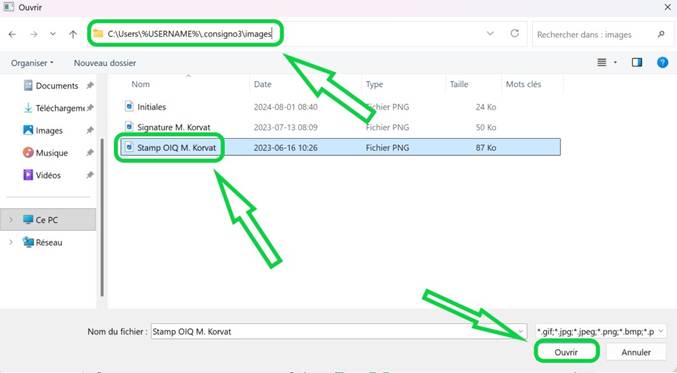Click the date 2024-08-01 08:40 cell

click(x=286, y=107)
